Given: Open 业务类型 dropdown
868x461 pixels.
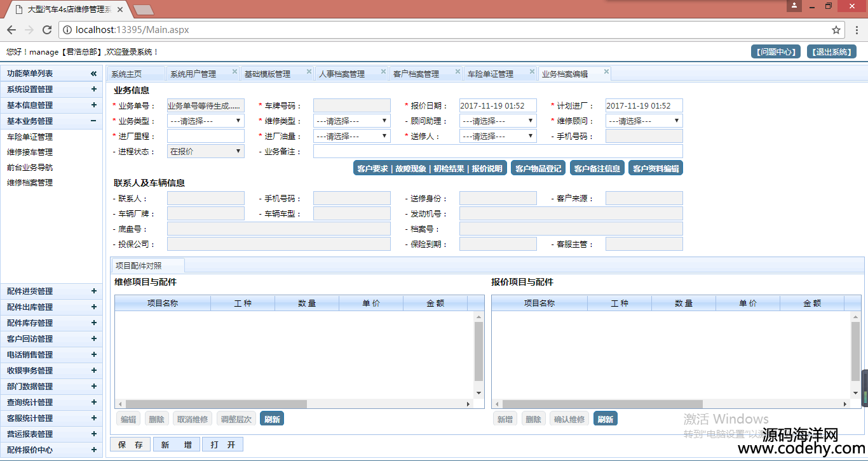Looking at the screenshot, I should click(x=206, y=121).
